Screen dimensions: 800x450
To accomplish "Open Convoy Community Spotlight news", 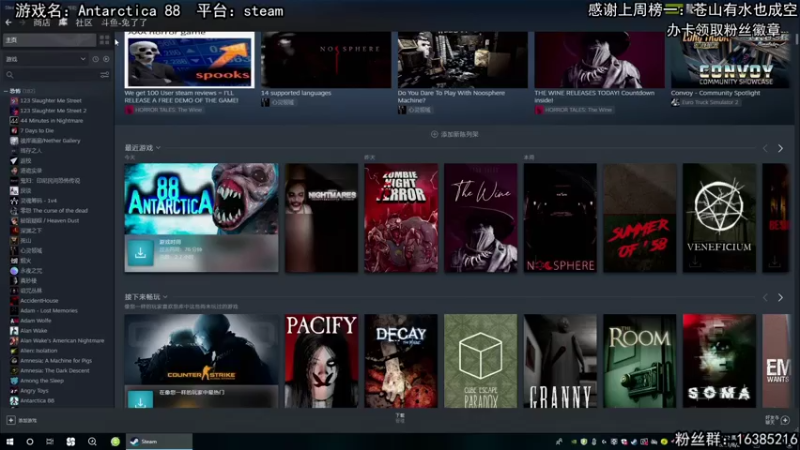I will tap(715, 93).
